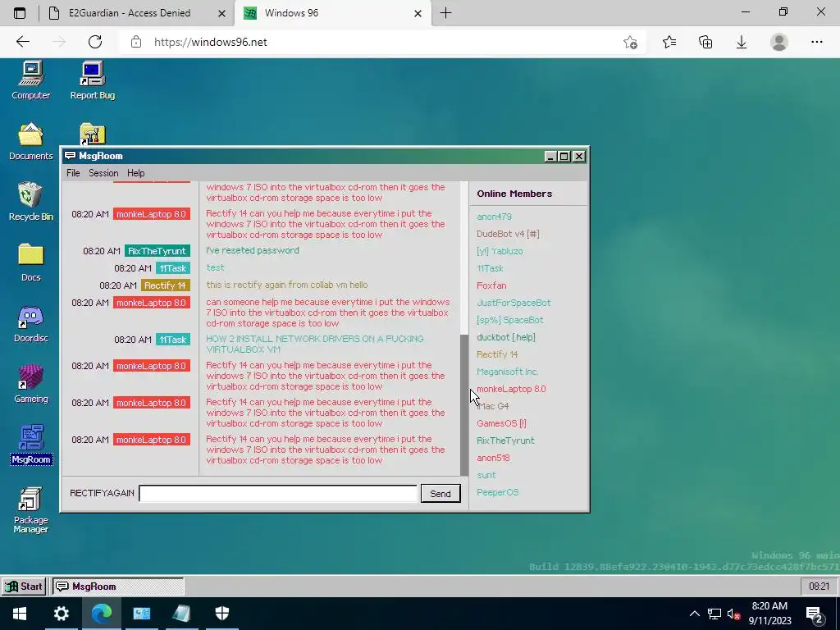Open the Recycle Bin icon
840x630 pixels.
tap(30, 202)
